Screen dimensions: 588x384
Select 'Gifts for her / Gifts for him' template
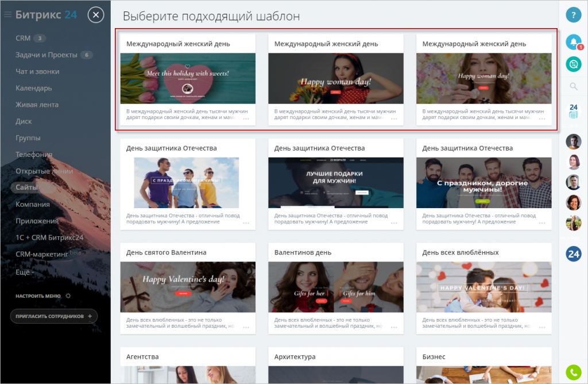[x=335, y=287]
